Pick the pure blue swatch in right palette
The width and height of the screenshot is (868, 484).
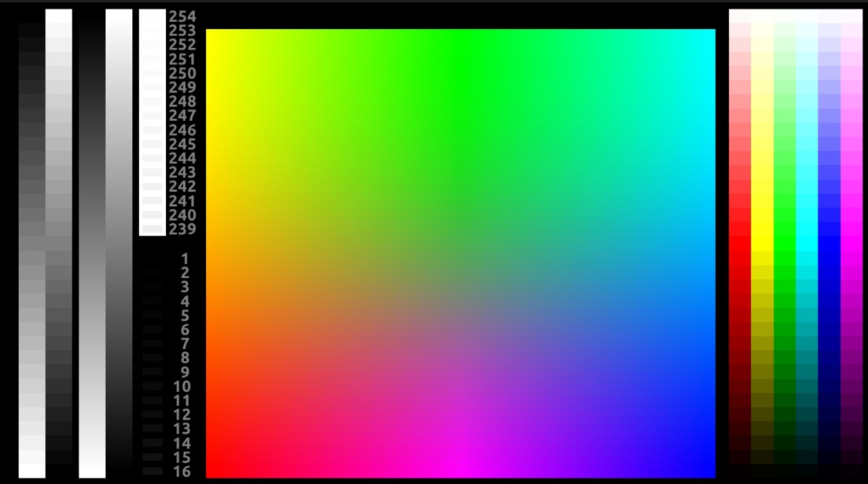click(829, 244)
